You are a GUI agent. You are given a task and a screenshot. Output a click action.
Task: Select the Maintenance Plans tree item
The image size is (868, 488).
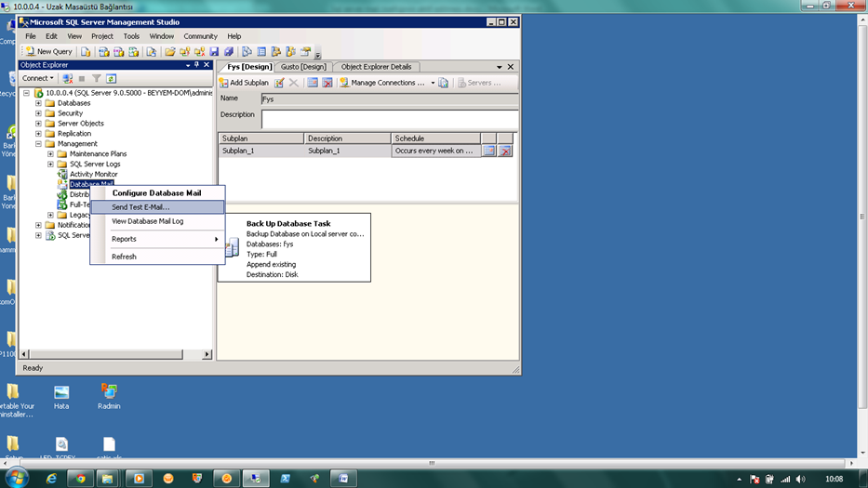(98, 153)
